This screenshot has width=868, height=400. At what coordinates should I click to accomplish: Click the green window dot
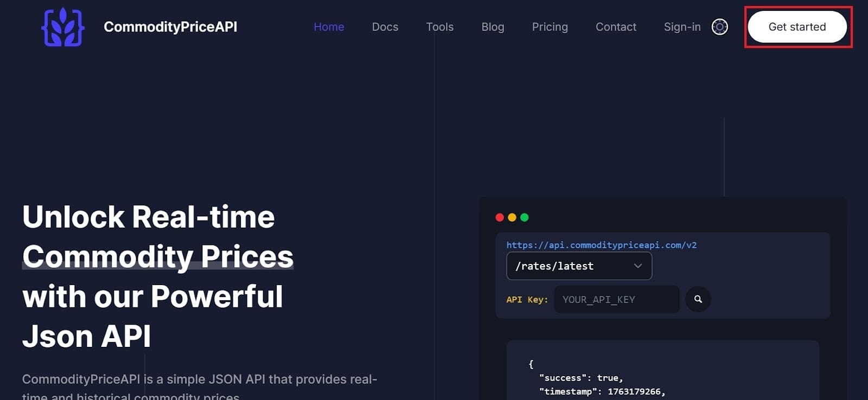tap(524, 217)
